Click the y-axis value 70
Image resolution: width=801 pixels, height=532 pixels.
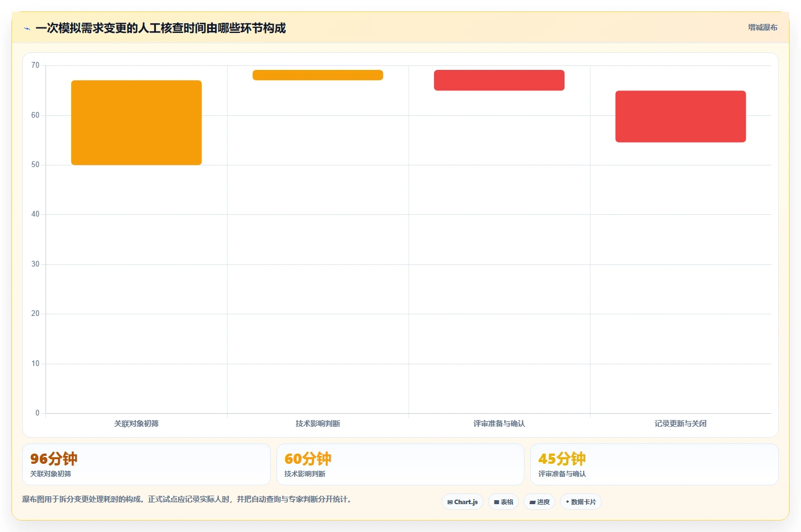tap(35, 65)
